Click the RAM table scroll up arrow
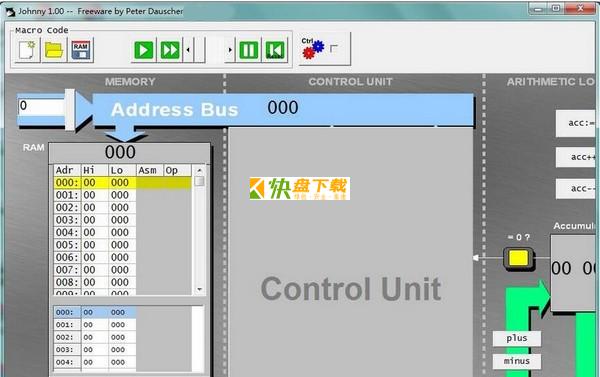600x377 pixels. point(199,170)
